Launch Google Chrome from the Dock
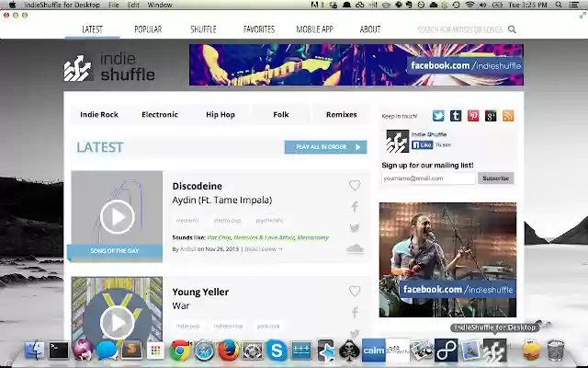The image size is (588, 368). (180, 351)
